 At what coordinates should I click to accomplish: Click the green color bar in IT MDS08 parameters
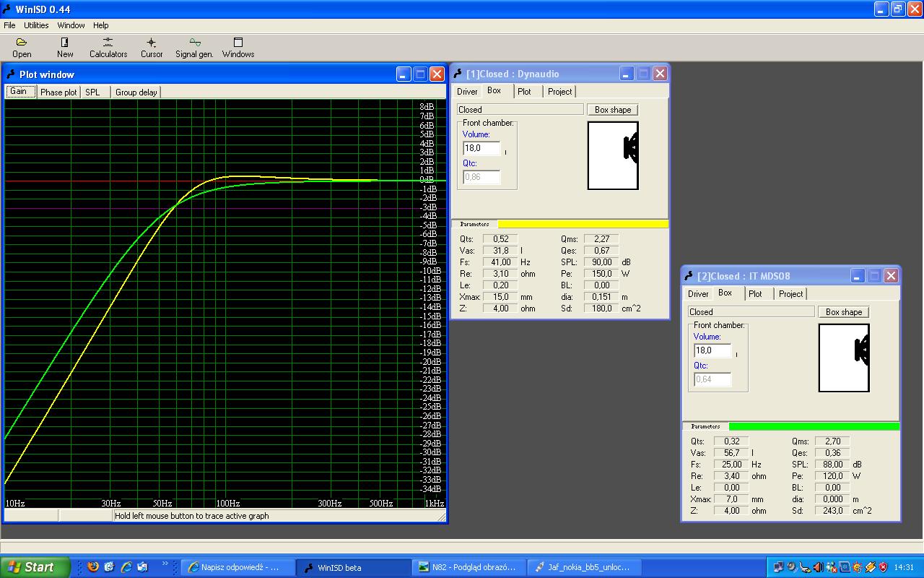coord(814,426)
